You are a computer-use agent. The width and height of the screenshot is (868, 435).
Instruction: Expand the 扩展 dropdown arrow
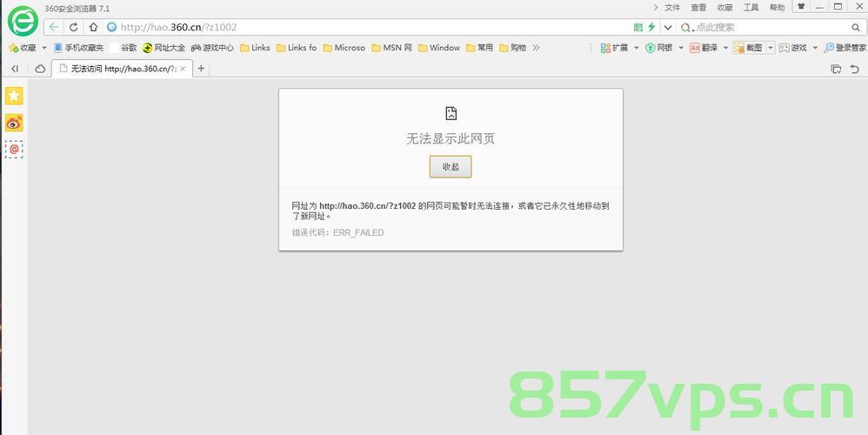click(x=636, y=48)
